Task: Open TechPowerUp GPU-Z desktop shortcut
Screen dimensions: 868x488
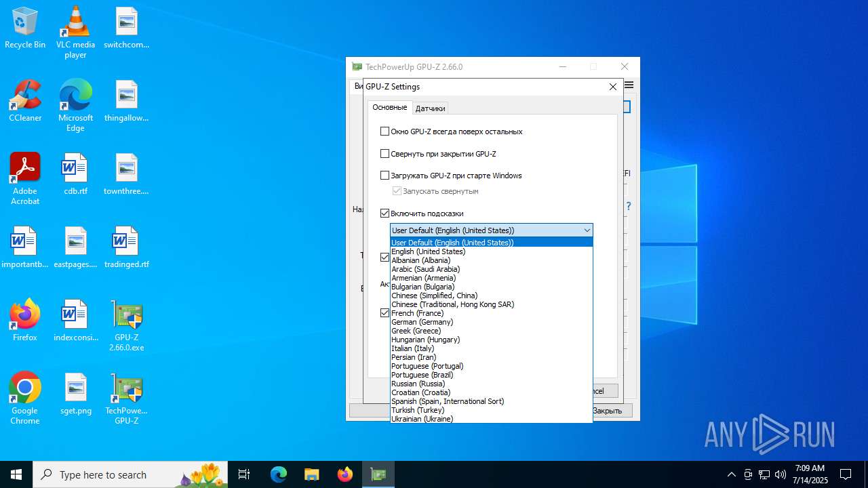Action: click(x=126, y=399)
